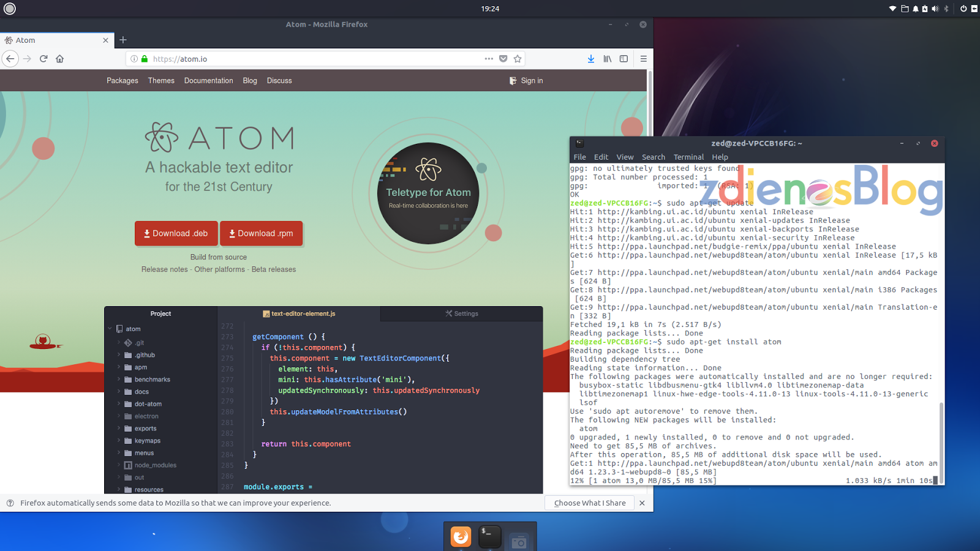Open the Other platforms link
This screenshot has width=980, height=551.
(219, 269)
